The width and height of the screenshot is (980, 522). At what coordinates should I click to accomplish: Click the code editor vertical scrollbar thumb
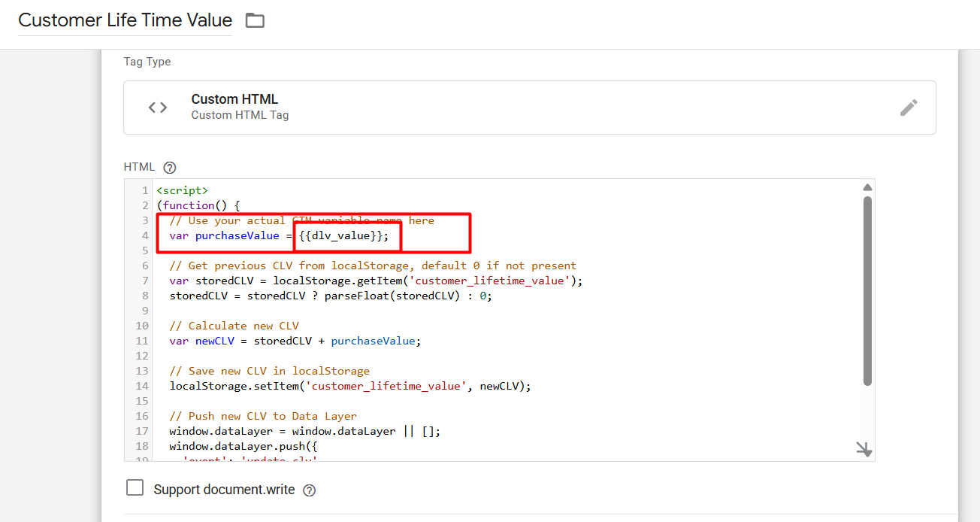tap(867, 290)
